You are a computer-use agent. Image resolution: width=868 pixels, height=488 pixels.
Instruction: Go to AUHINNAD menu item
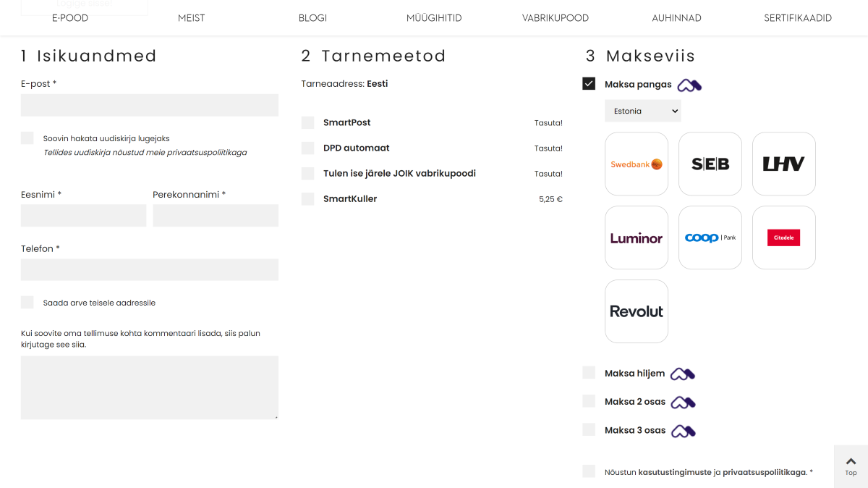click(x=677, y=18)
